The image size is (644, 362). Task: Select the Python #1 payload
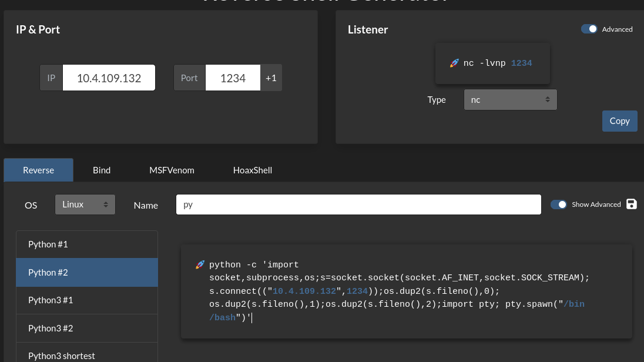(x=86, y=244)
